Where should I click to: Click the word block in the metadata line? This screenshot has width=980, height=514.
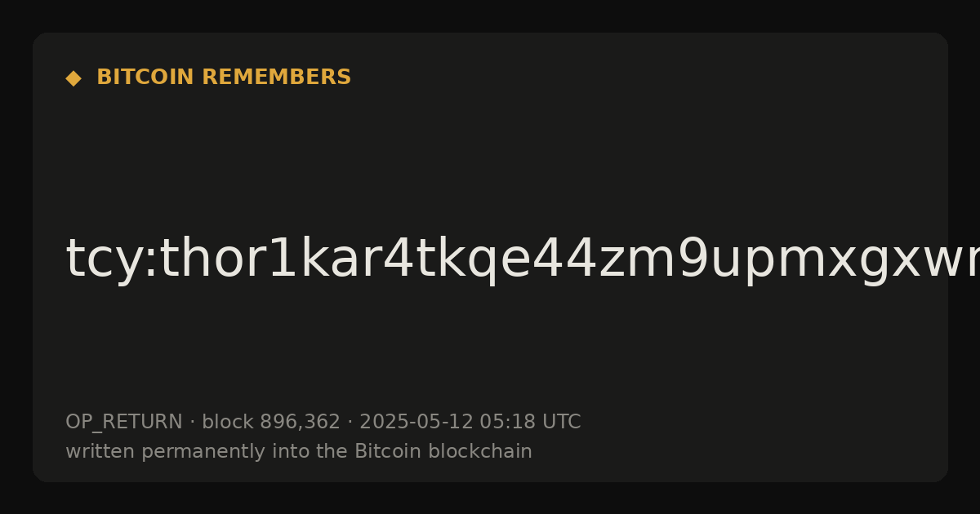pos(228,423)
